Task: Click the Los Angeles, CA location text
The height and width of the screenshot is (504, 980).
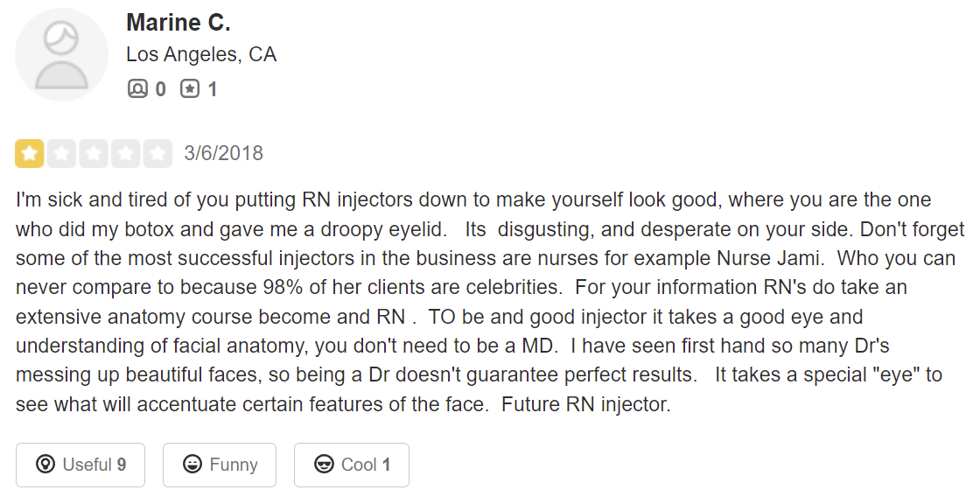Action: coord(201,55)
